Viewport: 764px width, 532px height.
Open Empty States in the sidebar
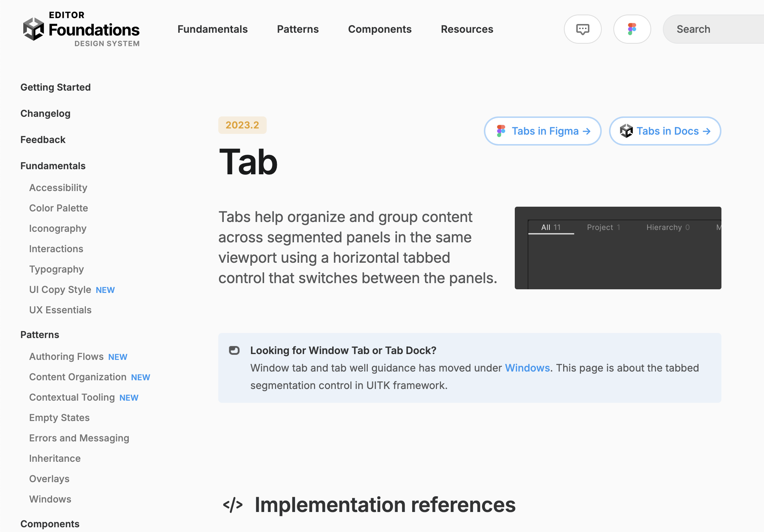[x=59, y=418]
